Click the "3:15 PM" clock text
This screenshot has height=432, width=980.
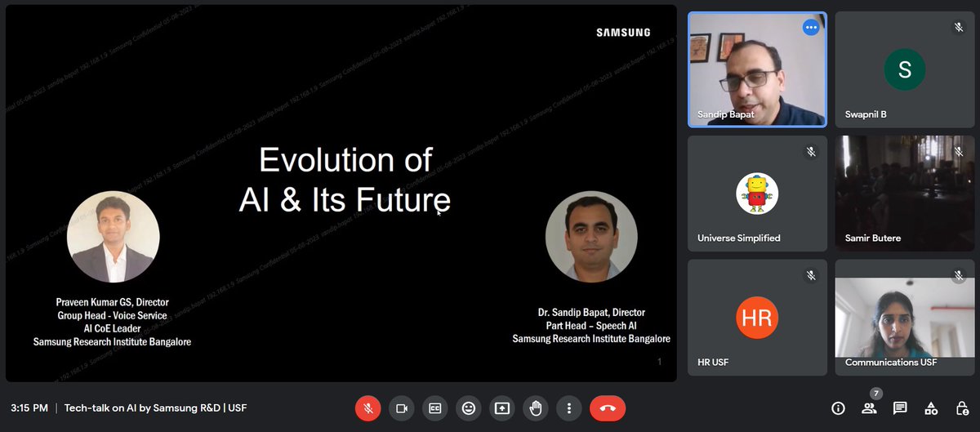click(29, 408)
